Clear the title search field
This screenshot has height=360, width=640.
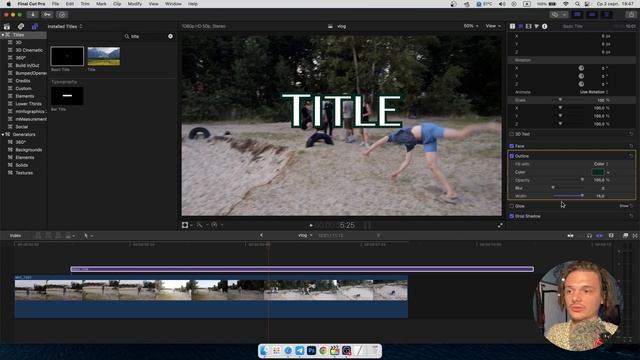coord(170,36)
